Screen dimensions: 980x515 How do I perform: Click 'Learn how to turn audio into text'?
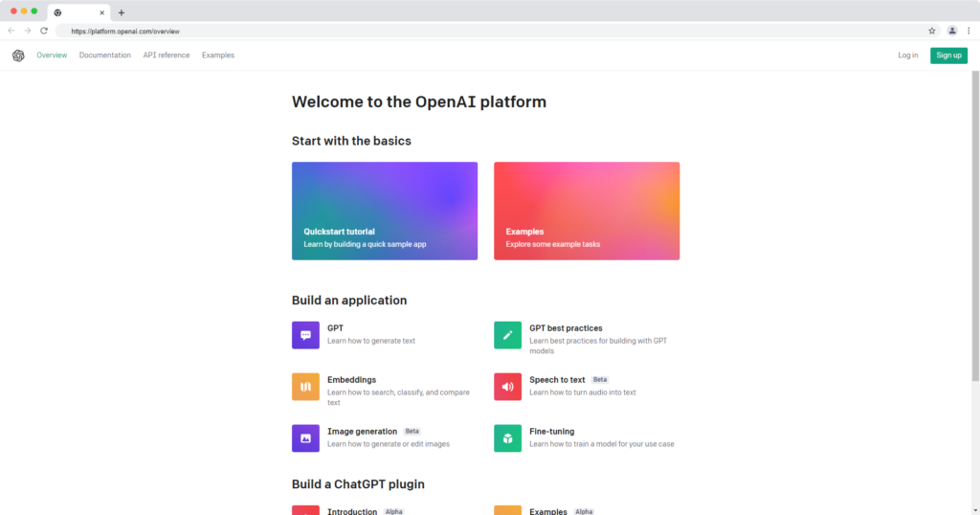[x=583, y=392]
